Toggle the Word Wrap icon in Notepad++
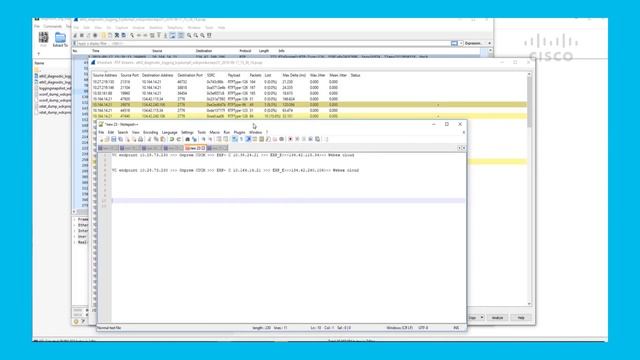Screen dimensions: 640x360 coord(235,139)
